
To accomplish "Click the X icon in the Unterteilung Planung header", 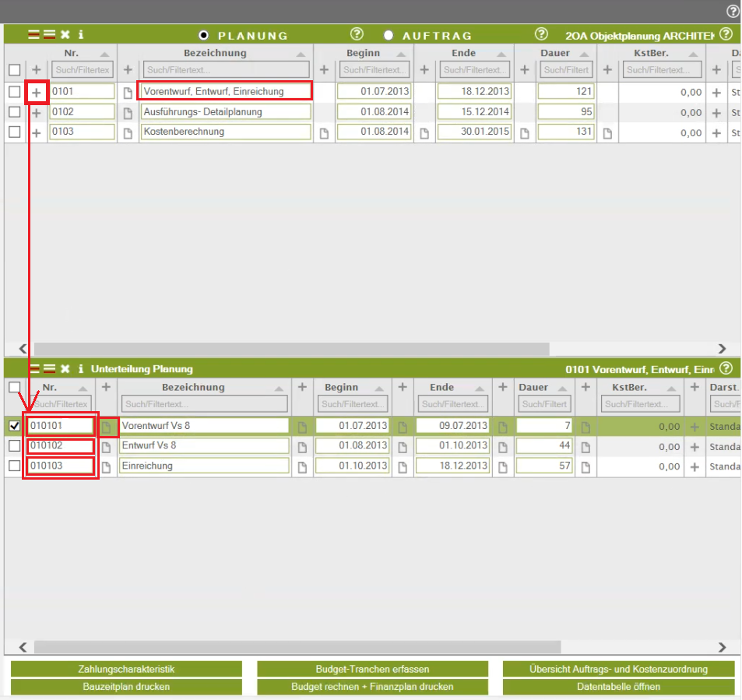I will pos(65,368).
